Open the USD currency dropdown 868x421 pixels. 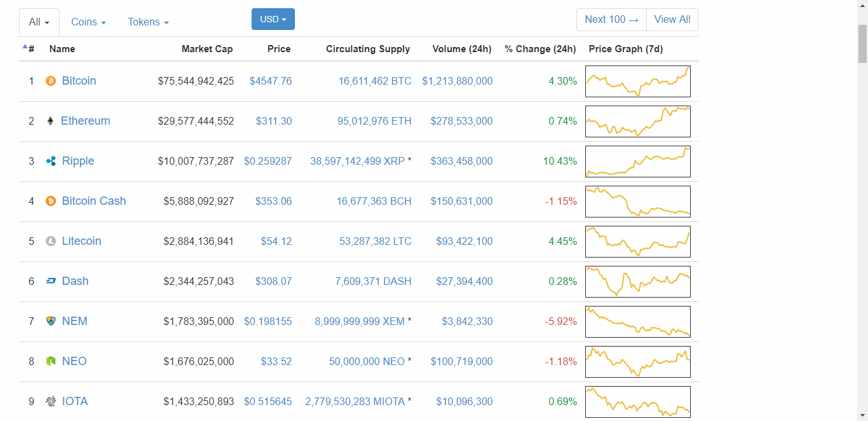[x=273, y=19]
